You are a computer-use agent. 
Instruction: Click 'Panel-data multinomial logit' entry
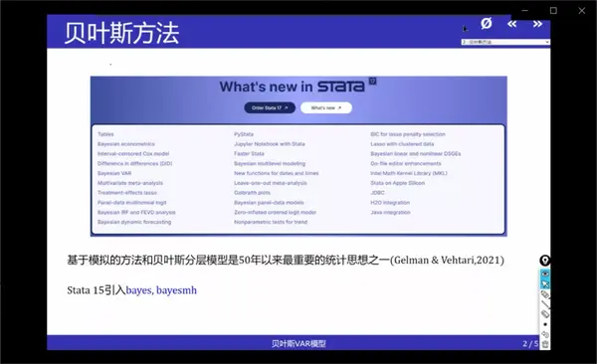point(131,203)
